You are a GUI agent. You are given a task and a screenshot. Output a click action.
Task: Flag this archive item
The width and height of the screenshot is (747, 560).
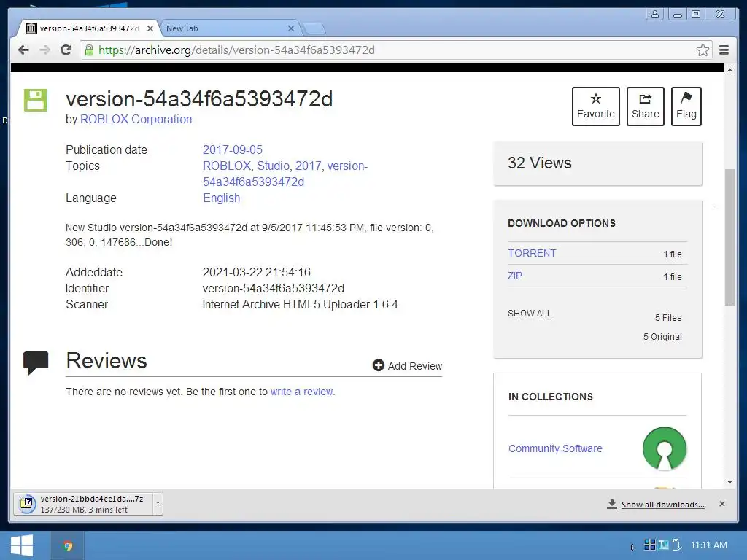point(686,106)
